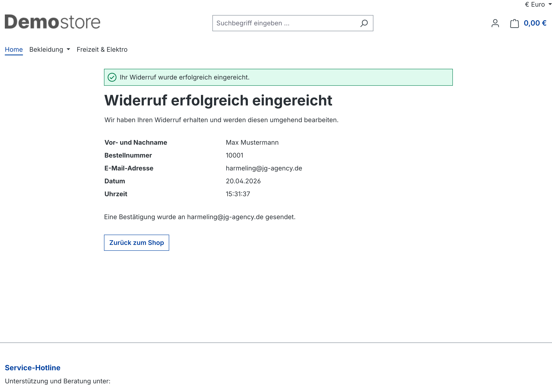Open Freizeit & Elektro category
The width and height of the screenshot is (552, 392).
click(102, 50)
